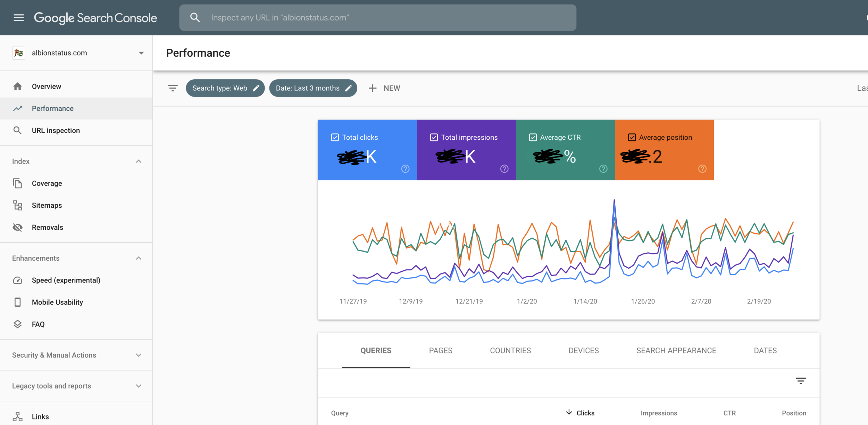
Task: Click the filter icon beside Search type chip
Action: point(173,88)
